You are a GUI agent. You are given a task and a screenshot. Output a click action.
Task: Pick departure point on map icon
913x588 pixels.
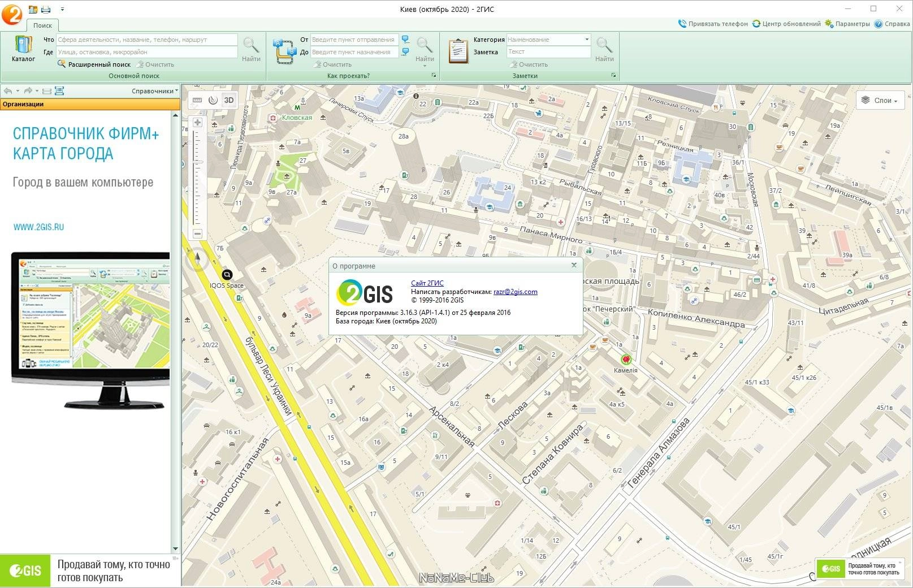(405, 40)
